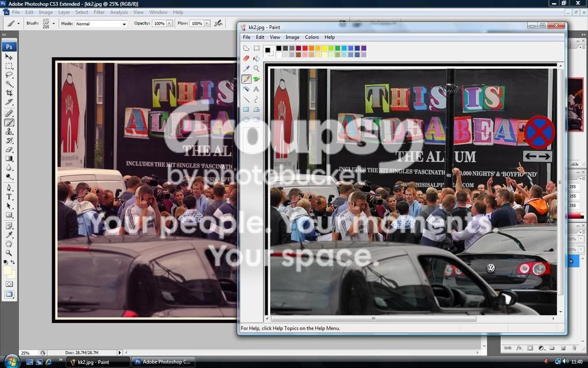Screen dimensions: 588x368
Task: Open the Opacity slider arrow
Action: coord(169,23)
